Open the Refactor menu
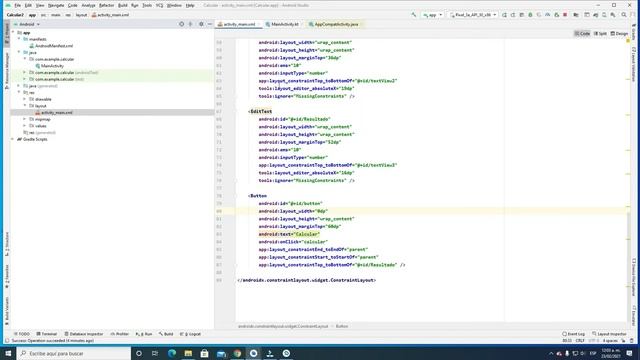 pos(107,5)
